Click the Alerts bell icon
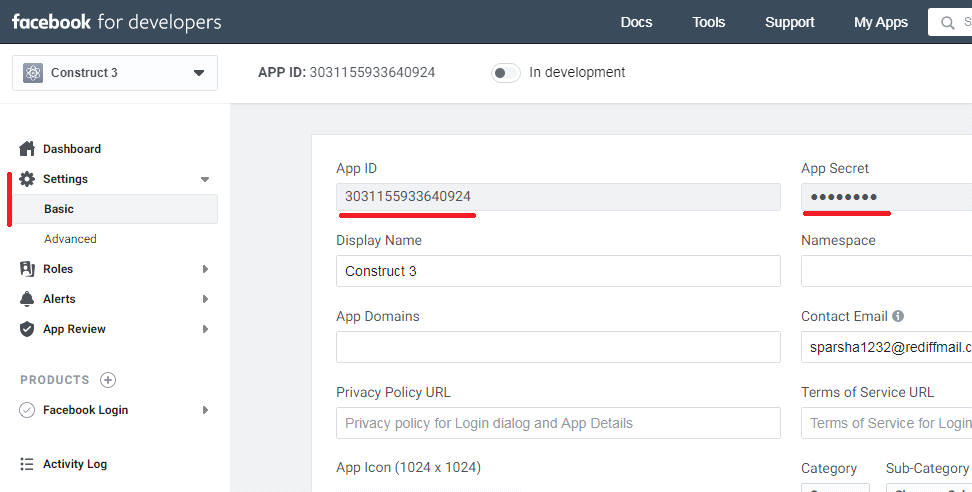972x492 pixels. [x=27, y=299]
